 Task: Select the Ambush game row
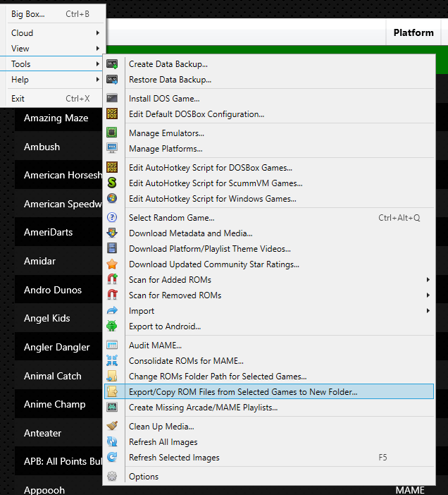(58, 147)
